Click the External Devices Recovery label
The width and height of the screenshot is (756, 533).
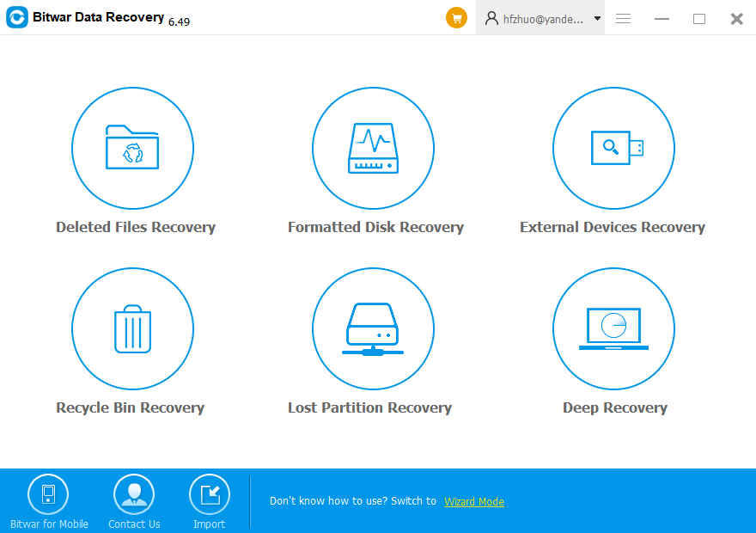(613, 227)
